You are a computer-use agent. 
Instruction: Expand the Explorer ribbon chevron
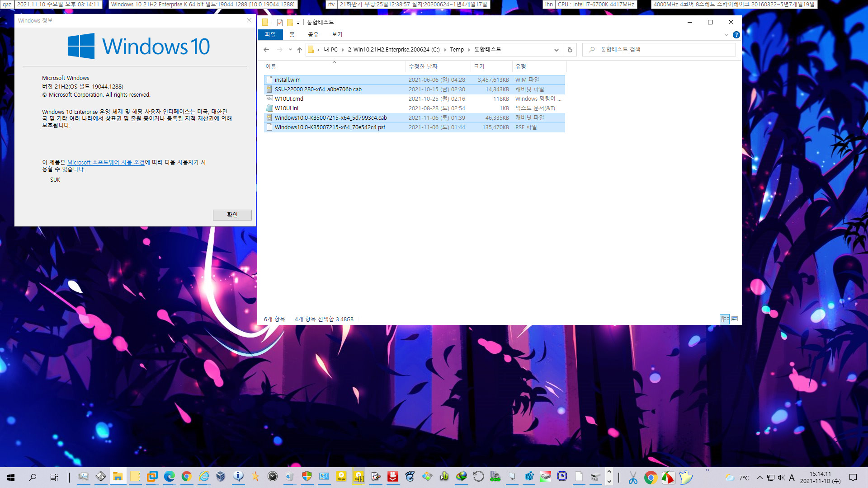pyautogui.click(x=726, y=35)
